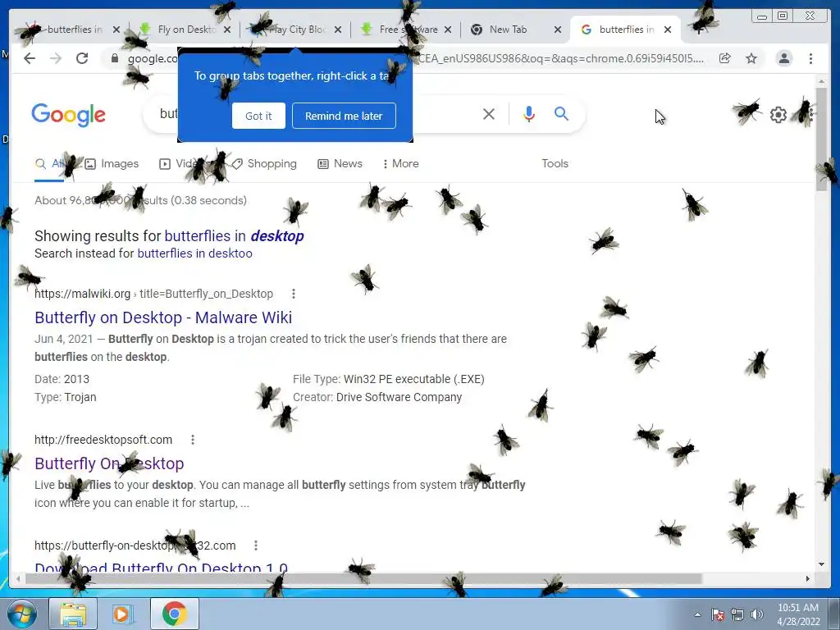Open volume control in system tray

[756, 614]
